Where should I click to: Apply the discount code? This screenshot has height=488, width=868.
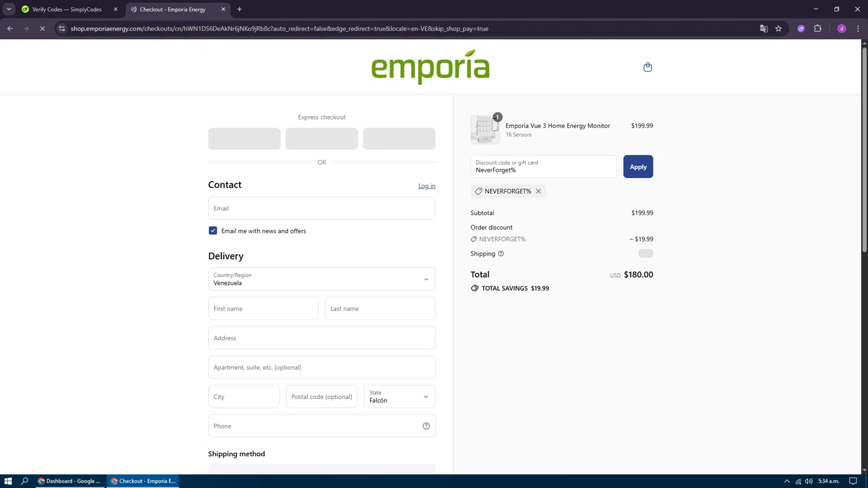638,167
